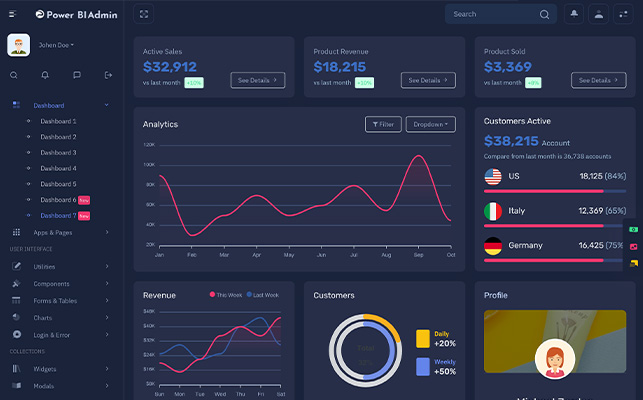Click the Germany flag icon

(x=493, y=246)
